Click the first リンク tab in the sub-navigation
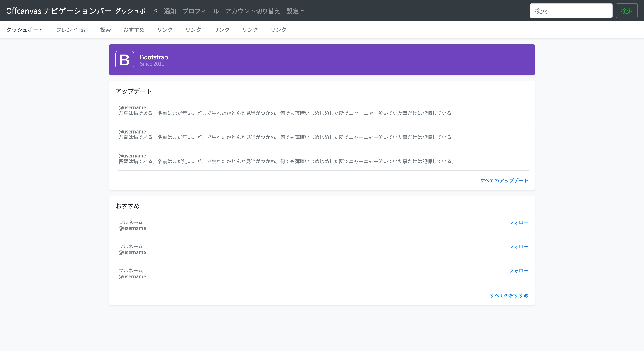Screen dimensions: 644x351 tap(165, 30)
